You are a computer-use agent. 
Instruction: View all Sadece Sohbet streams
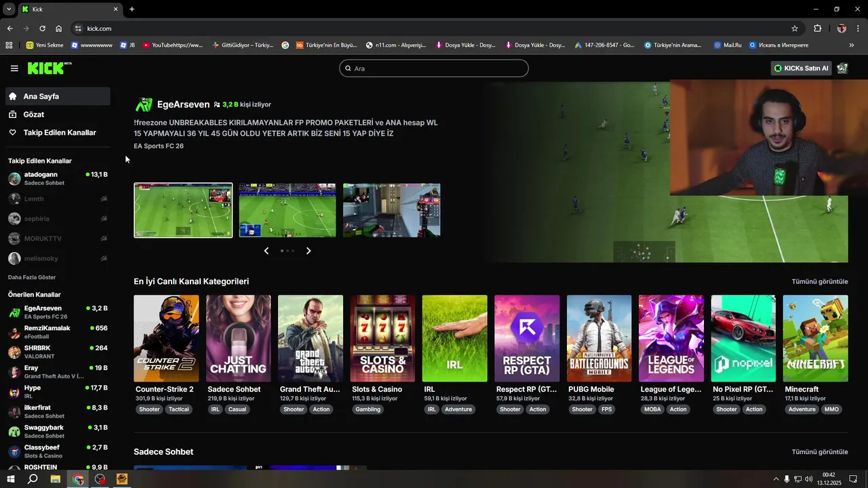(x=820, y=452)
